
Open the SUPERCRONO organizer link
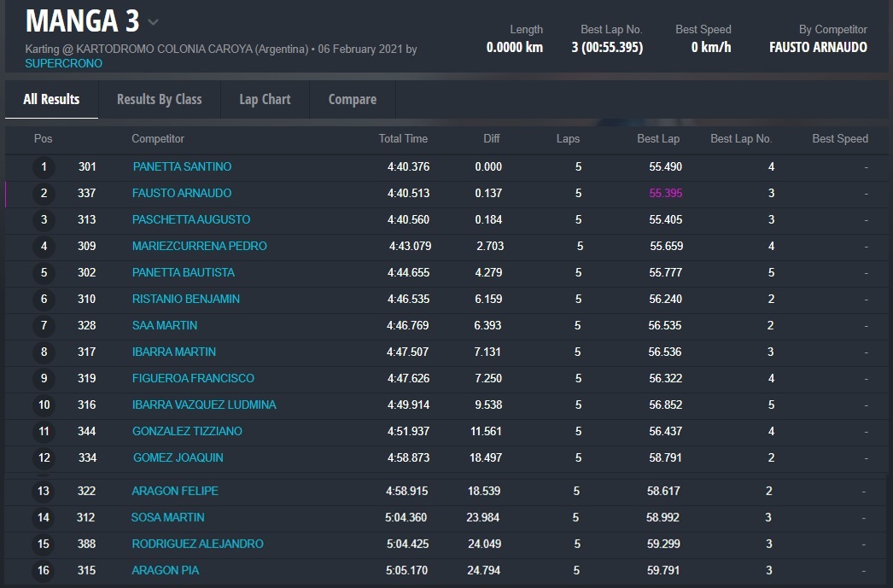[x=64, y=63]
